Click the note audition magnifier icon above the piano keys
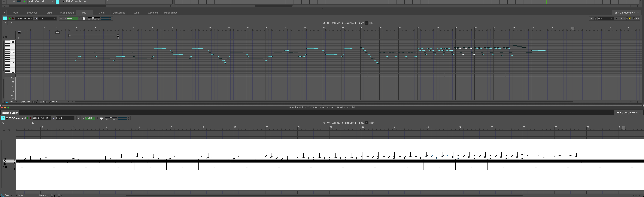This screenshot has height=197, width=644. coord(6,37)
